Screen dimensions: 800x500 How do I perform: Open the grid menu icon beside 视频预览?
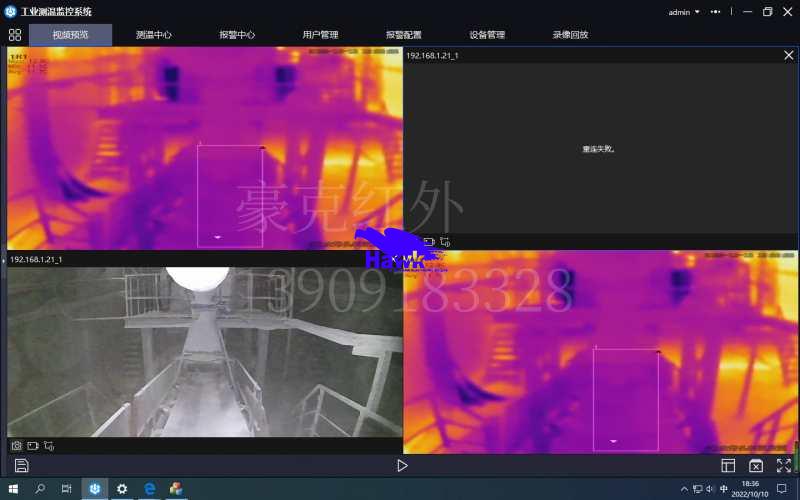click(14, 34)
